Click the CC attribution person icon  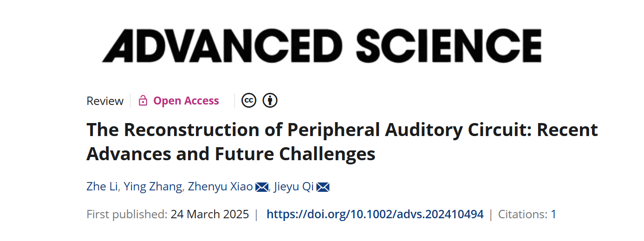[x=270, y=100]
